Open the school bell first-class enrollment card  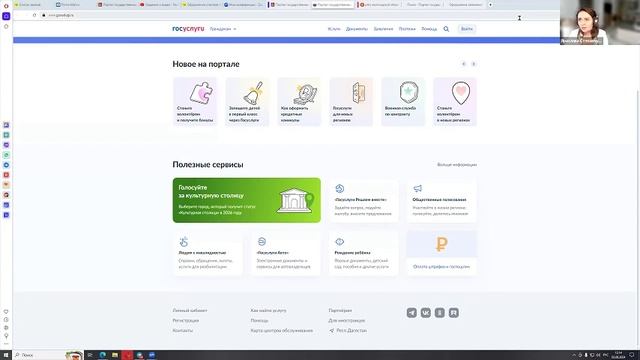247,102
